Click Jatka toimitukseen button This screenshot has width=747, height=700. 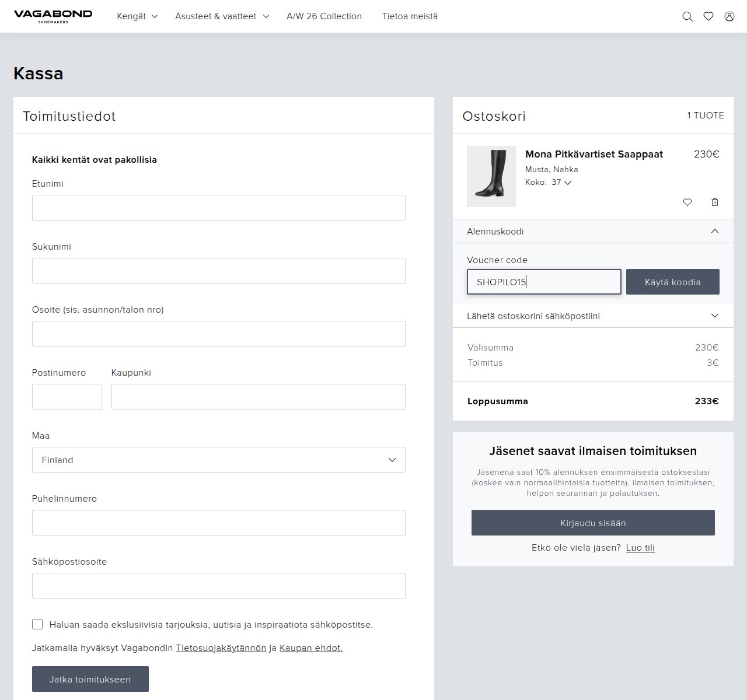click(90, 679)
